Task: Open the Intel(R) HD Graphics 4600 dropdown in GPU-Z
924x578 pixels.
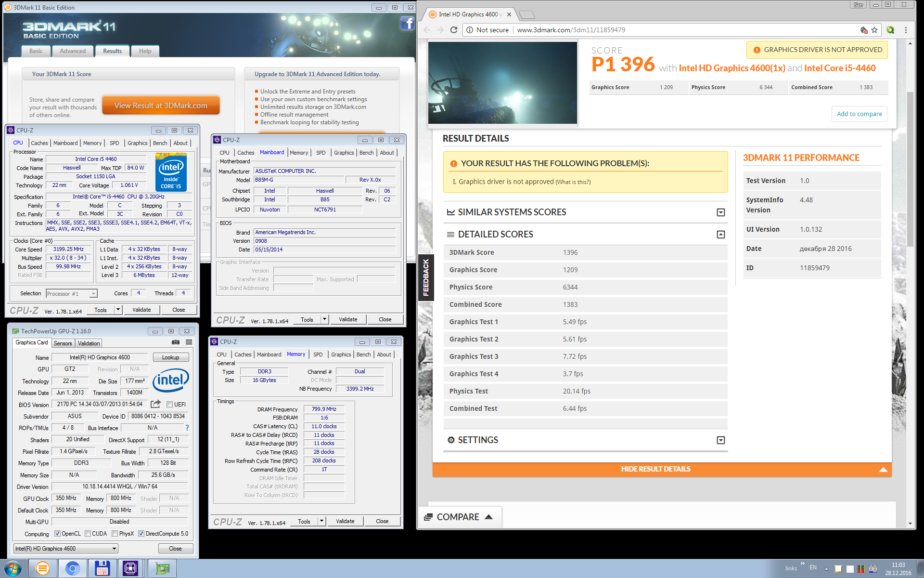Action: 66,548
